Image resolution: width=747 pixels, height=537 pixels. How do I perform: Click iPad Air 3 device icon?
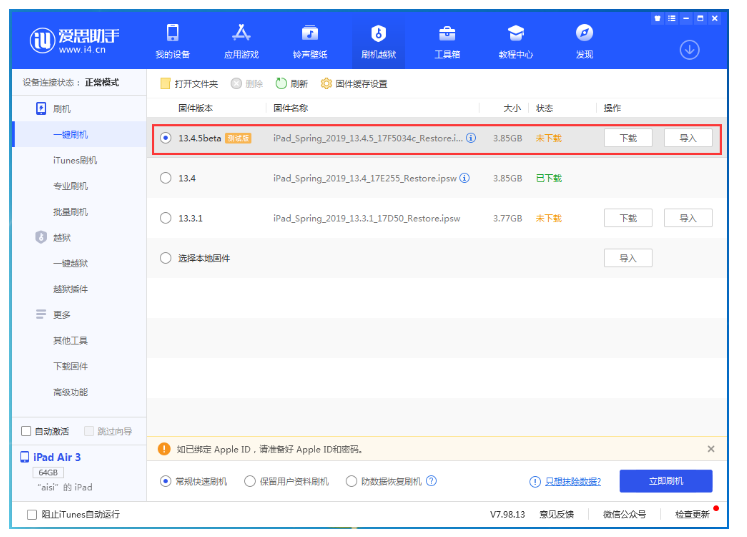click(x=24, y=457)
